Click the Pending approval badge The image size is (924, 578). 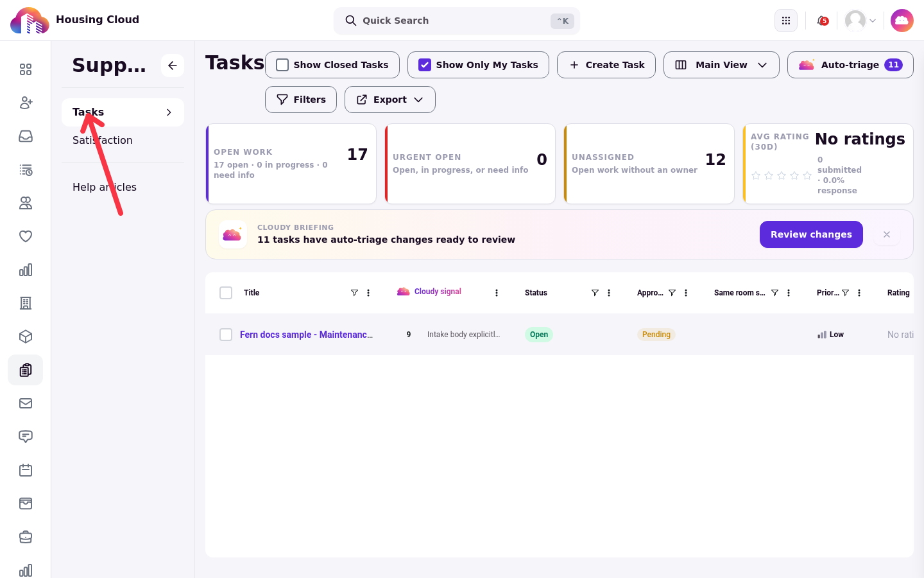656,335
